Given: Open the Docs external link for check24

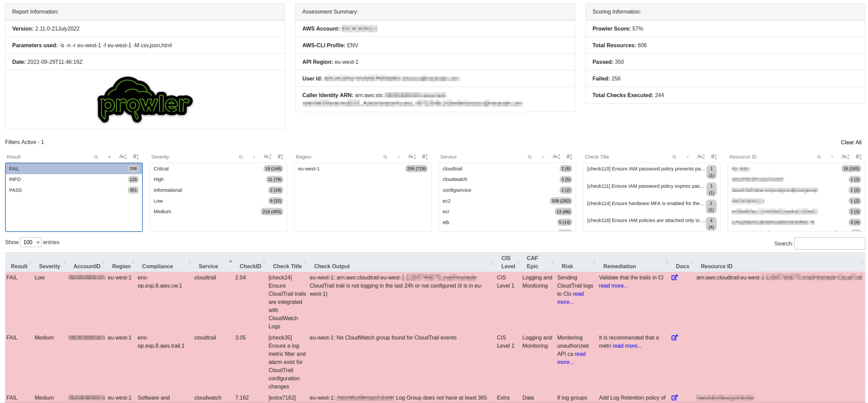Looking at the screenshot, I should click(674, 277).
